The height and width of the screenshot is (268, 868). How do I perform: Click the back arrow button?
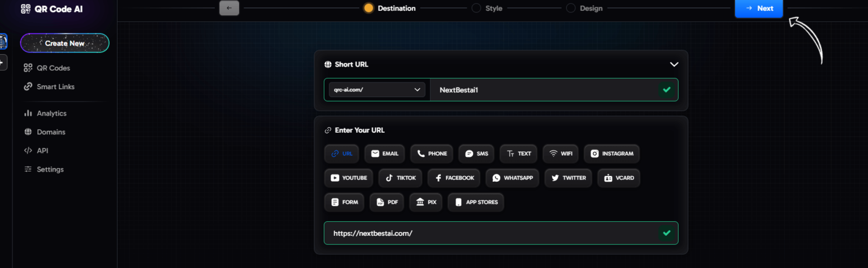point(229,8)
